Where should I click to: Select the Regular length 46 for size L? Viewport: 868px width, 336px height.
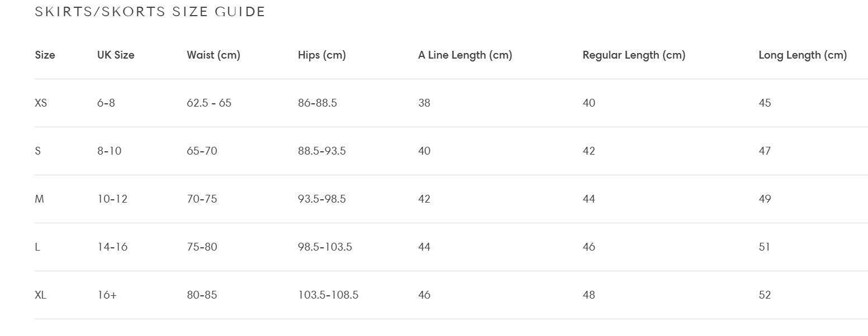(x=589, y=247)
